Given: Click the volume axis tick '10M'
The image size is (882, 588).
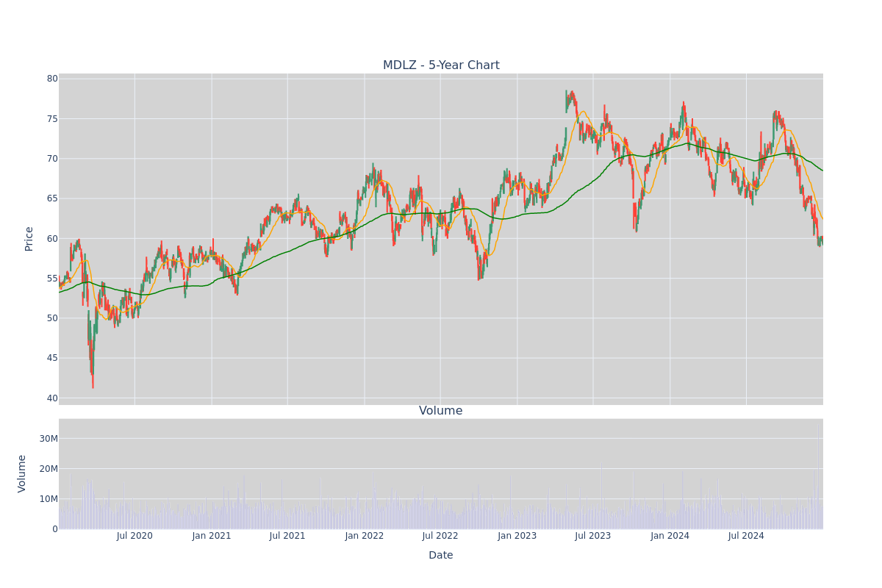Looking at the screenshot, I should tap(49, 499).
